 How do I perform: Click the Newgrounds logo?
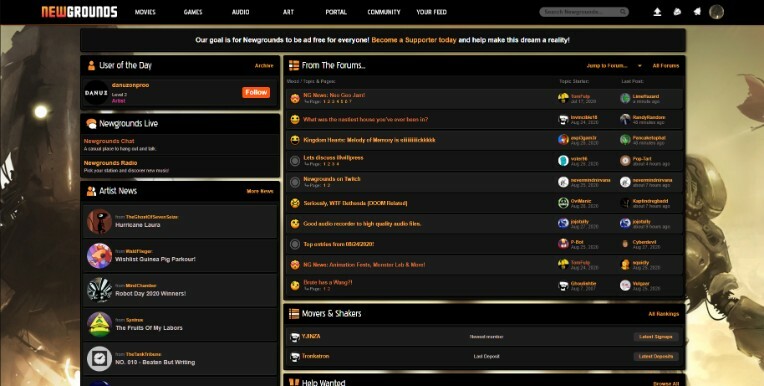click(x=79, y=12)
